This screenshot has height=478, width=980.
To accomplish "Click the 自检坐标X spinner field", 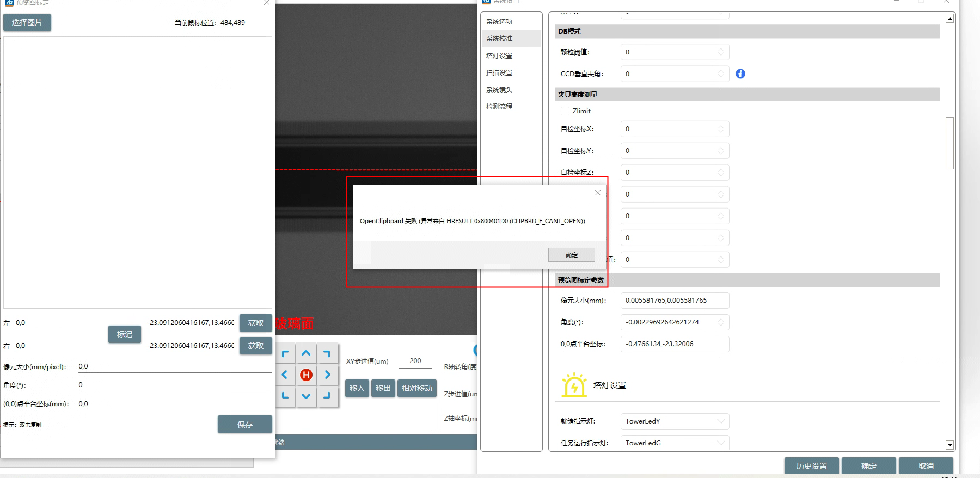I will (x=675, y=129).
